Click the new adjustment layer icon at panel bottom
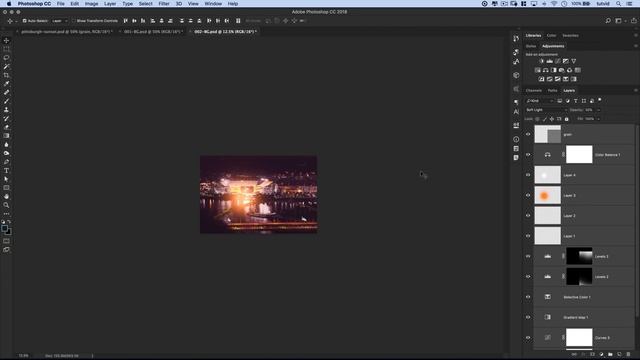The image size is (640, 360). [601, 354]
